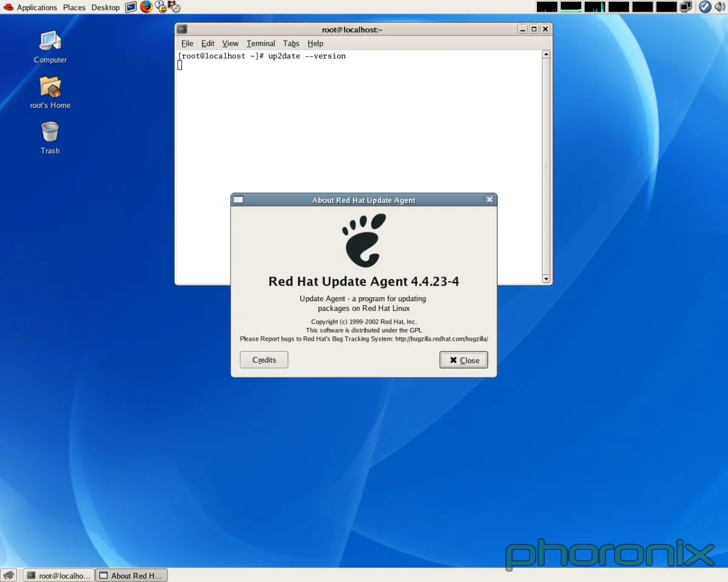The image size is (728, 582).
Task: Expand the Places menu
Action: coord(74,7)
